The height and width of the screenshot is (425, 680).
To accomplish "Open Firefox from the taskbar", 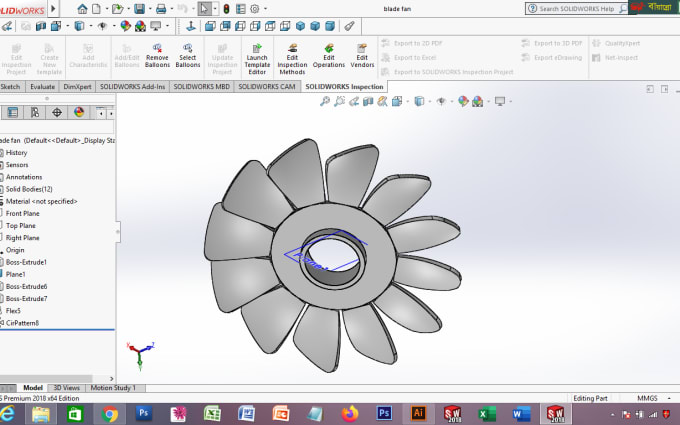I will [350, 414].
